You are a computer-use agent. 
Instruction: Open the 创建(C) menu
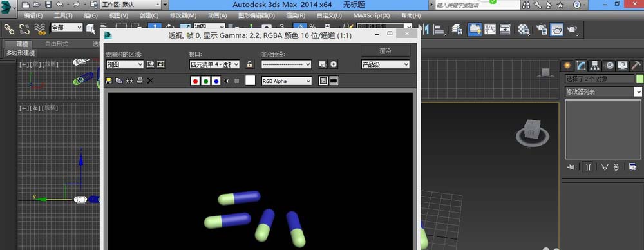149,15
